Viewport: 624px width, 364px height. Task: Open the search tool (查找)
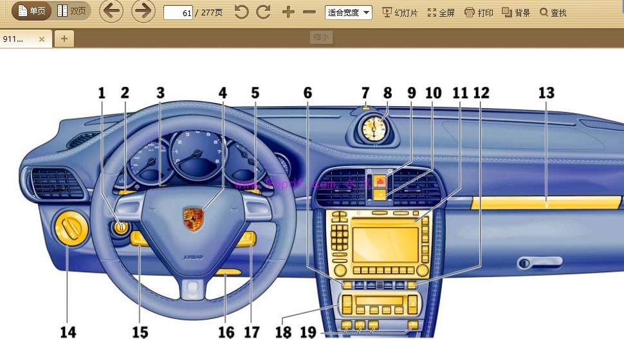(553, 12)
